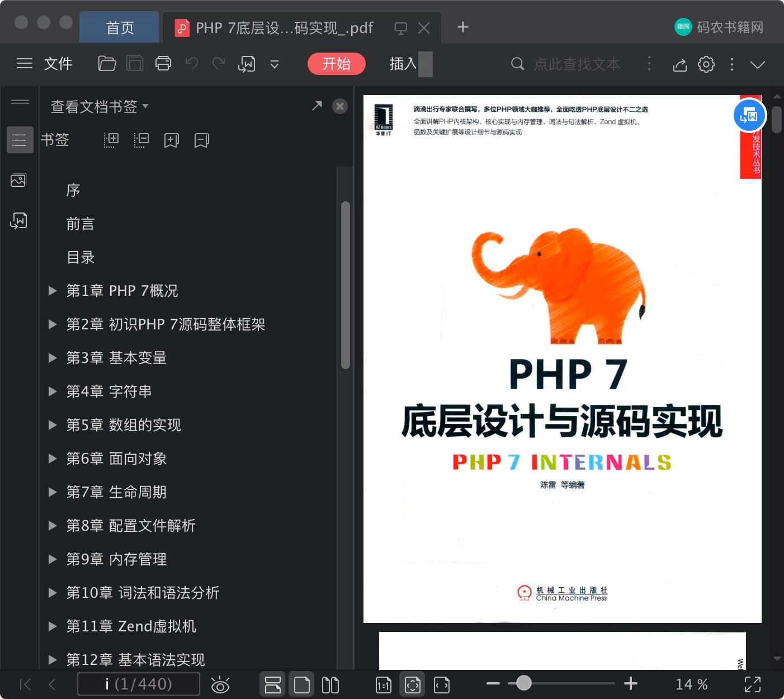784x699 pixels.
Task: Toggle continuous scrolling view
Action: (x=273, y=684)
